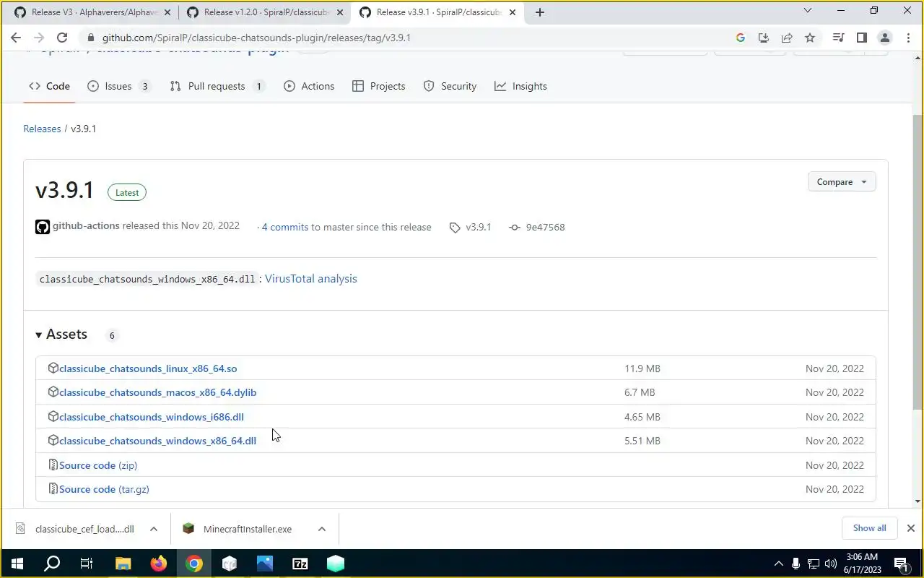The height and width of the screenshot is (578, 924).
Task: Click package icon beside macos dylib asset
Action: pyautogui.click(x=53, y=392)
